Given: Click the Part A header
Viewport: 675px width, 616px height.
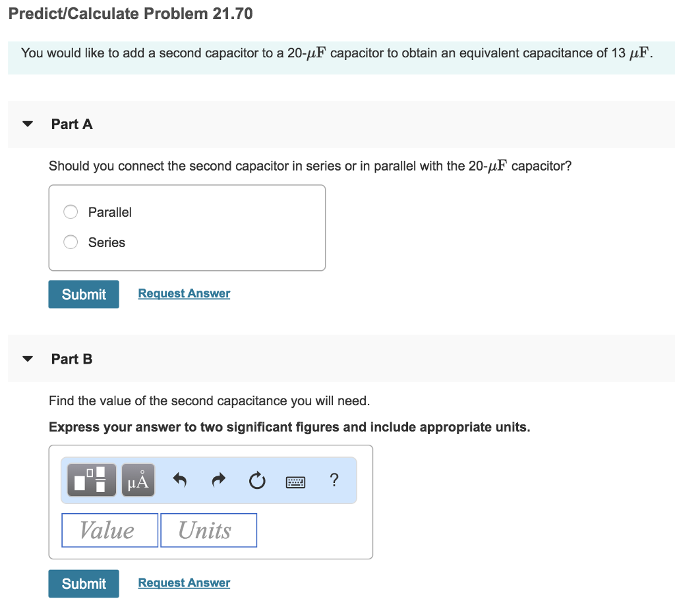Looking at the screenshot, I should pos(72,124).
